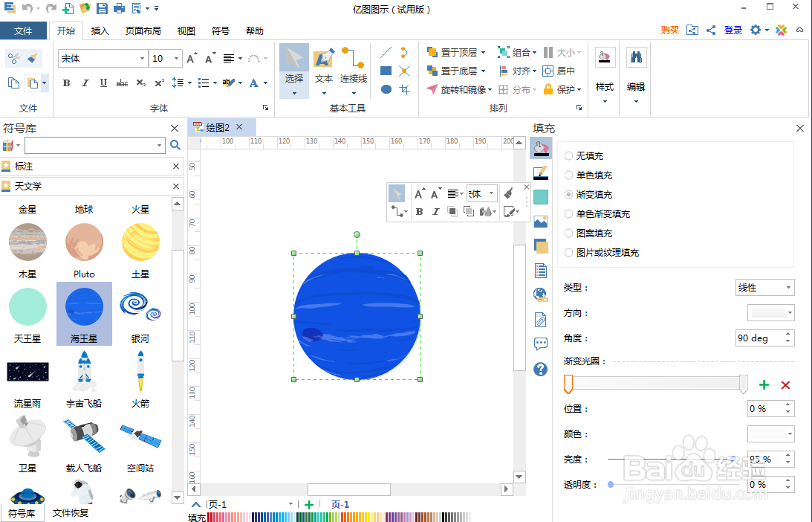
Task: Click the Increase font size icon in ribbon
Action: coord(192,58)
